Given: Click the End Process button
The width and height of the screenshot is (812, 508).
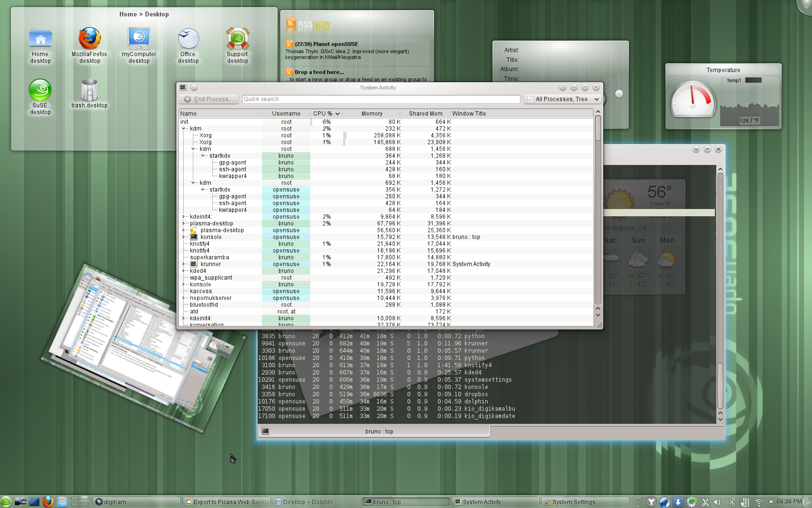Looking at the screenshot, I should (x=208, y=99).
